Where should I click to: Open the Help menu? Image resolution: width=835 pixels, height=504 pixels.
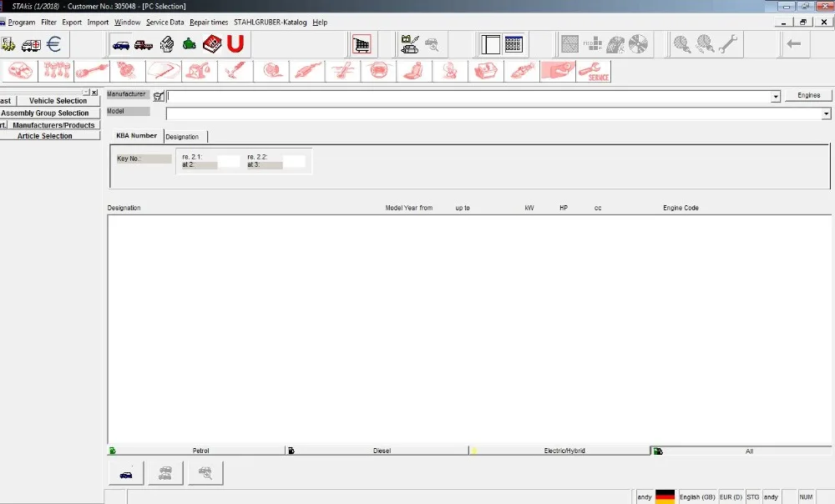pyautogui.click(x=320, y=23)
